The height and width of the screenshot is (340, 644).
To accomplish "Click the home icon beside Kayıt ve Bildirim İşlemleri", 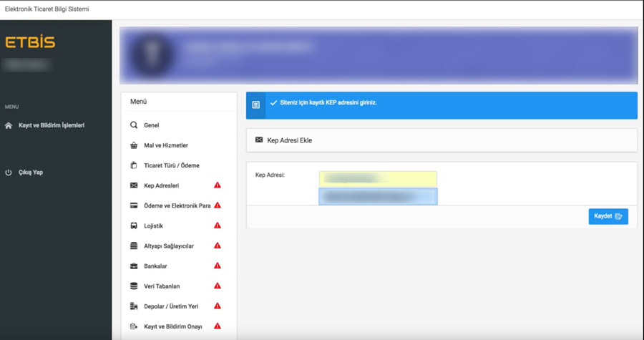I will [x=8, y=126].
